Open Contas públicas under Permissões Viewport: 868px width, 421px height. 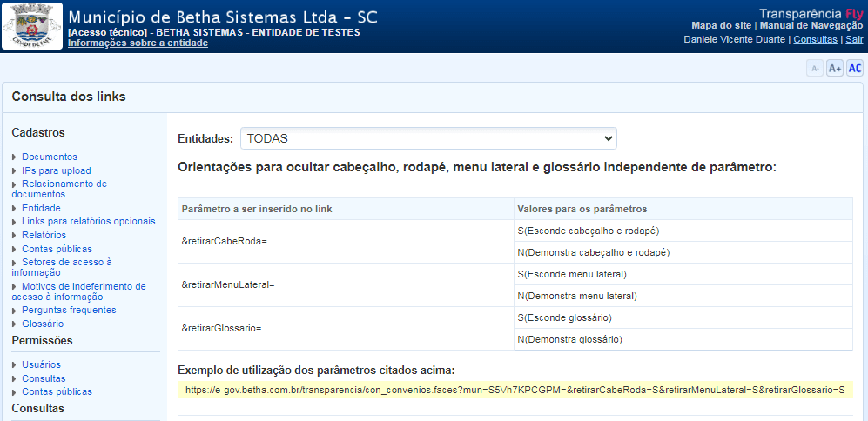(57, 391)
